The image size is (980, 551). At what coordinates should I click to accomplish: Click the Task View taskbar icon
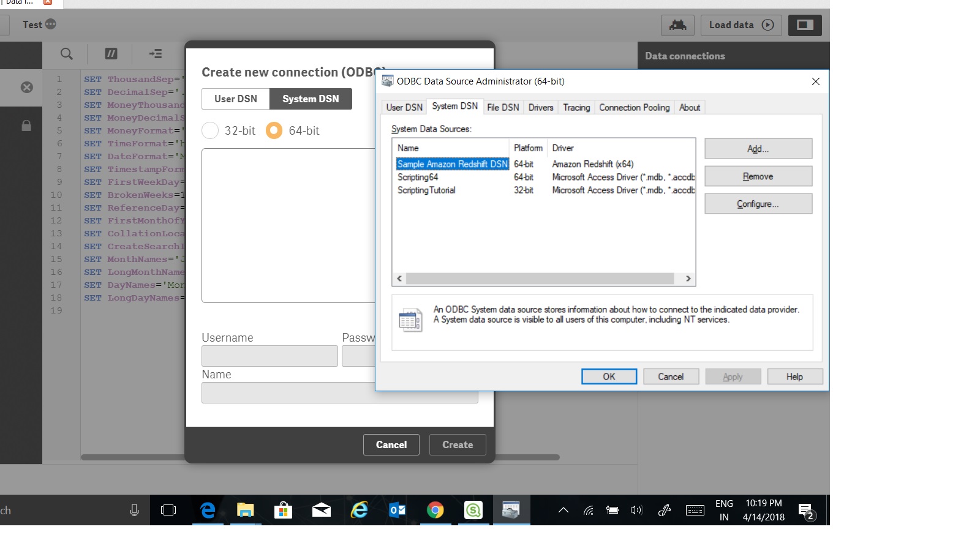click(168, 510)
